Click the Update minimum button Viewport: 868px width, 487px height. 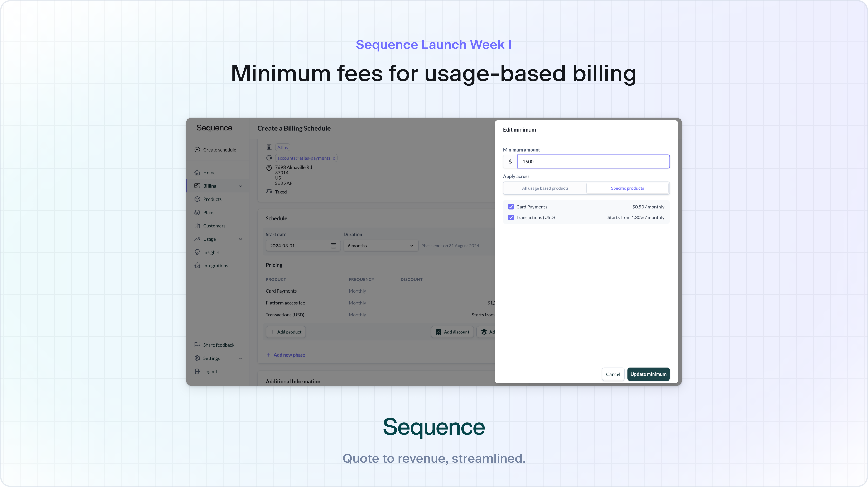pos(648,374)
